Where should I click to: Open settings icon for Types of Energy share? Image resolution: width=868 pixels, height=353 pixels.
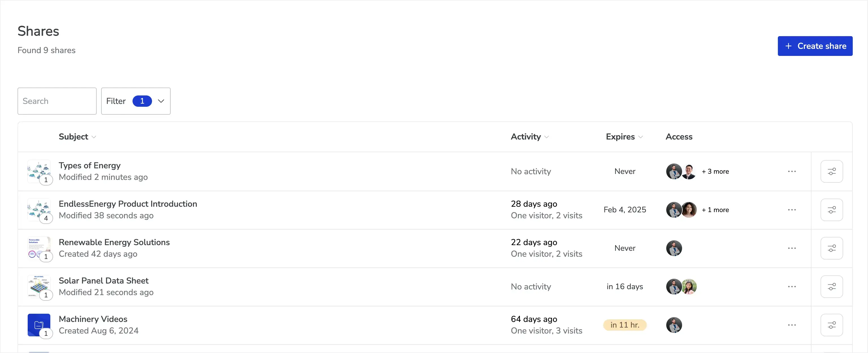[x=832, y=171]
